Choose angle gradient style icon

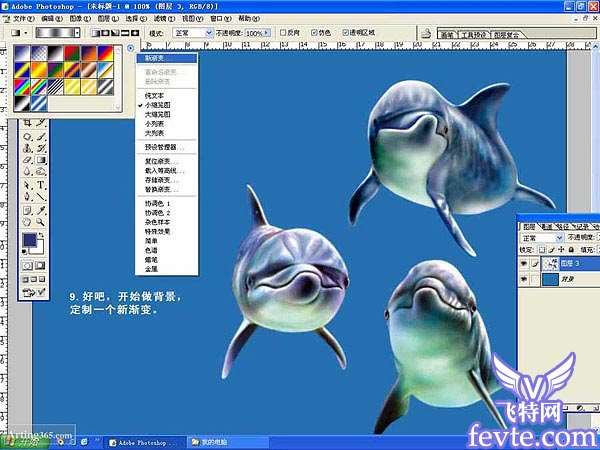pyautogui.click(x=115, y=33)
